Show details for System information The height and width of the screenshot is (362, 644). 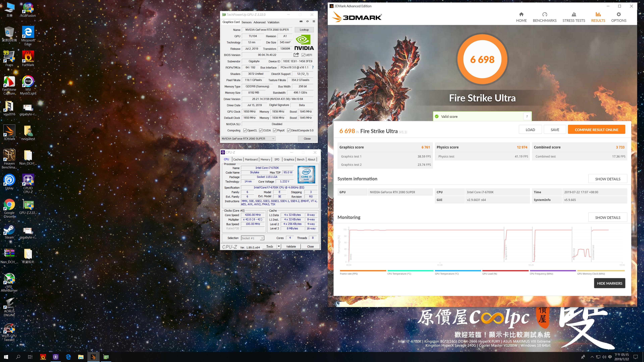(x=607, y=179)
